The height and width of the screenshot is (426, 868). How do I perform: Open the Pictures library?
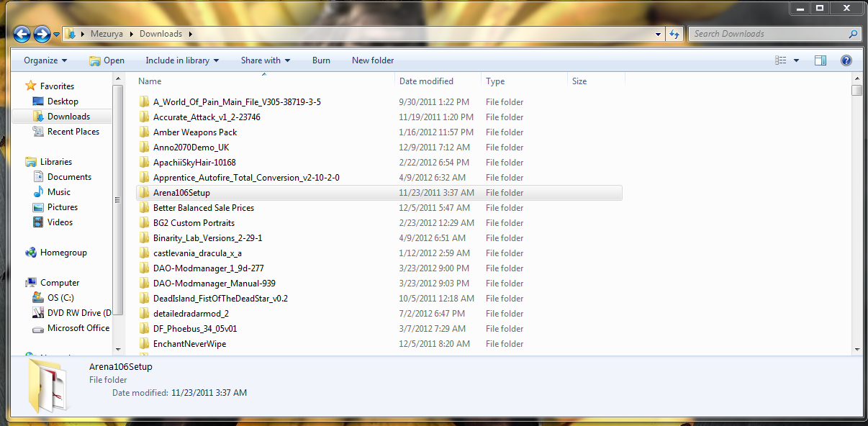[63, 207]
